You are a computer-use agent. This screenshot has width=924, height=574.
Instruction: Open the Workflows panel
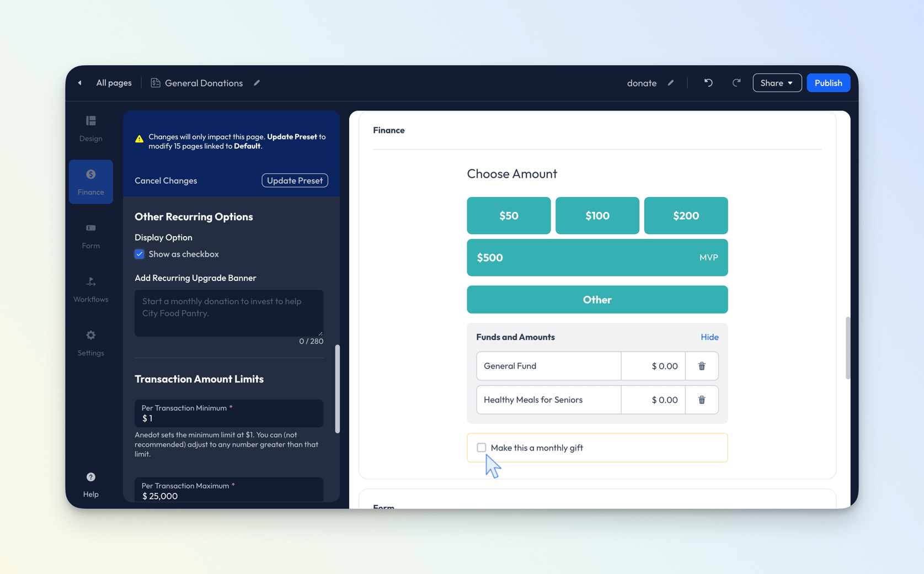point(90,289)
